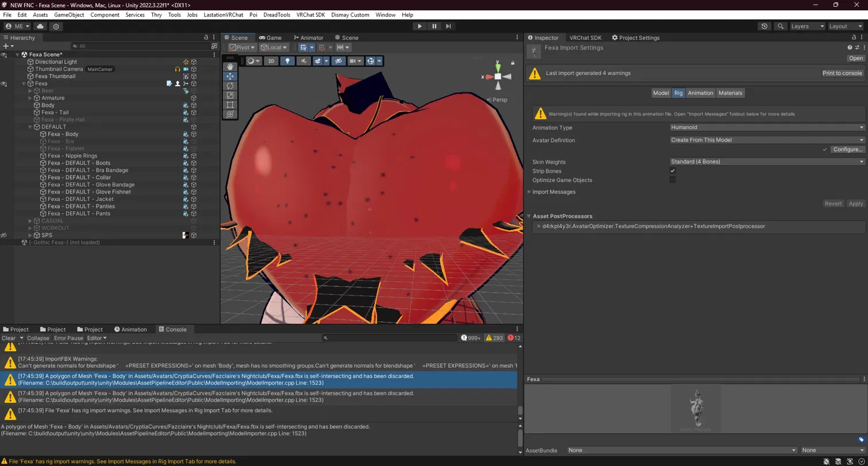
Task: Open the Window menu
Action: tap(385, 14)
